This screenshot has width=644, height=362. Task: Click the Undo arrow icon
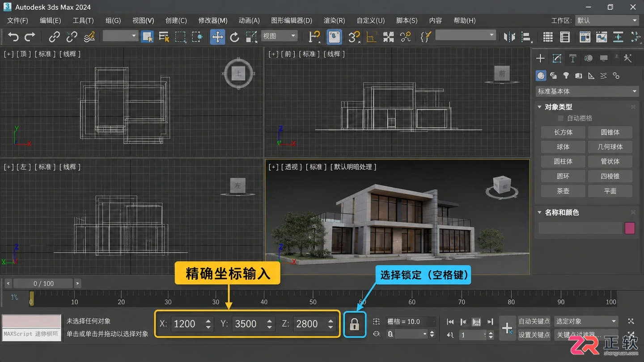[13, 37]
